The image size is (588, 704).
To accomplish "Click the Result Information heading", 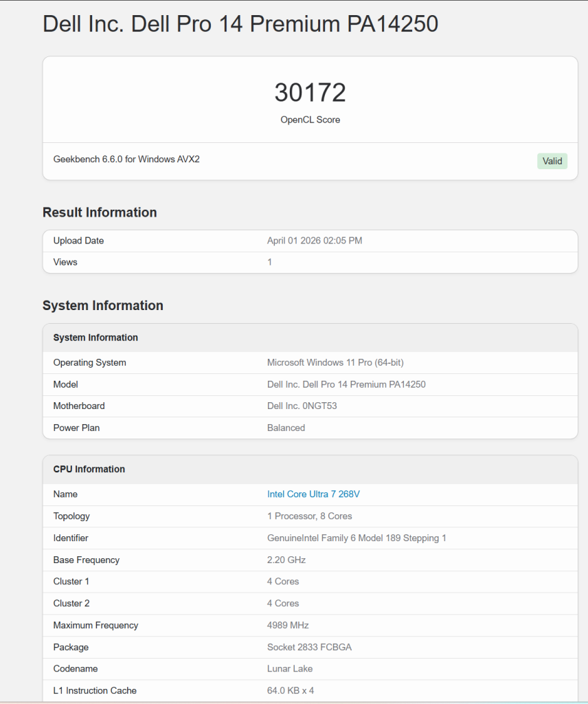I will 100,212.
